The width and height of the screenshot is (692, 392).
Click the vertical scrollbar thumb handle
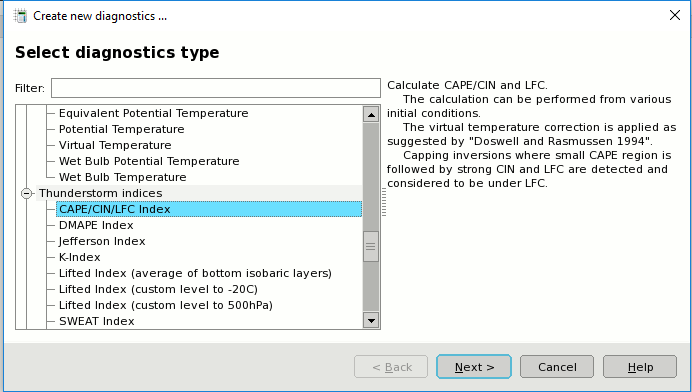[371, 246]
